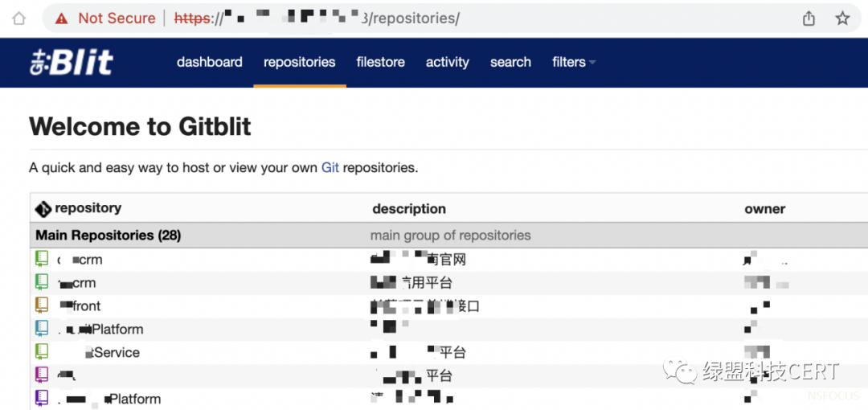Click the description column header
The image size is (868, 410).
[x=409, y=209]
